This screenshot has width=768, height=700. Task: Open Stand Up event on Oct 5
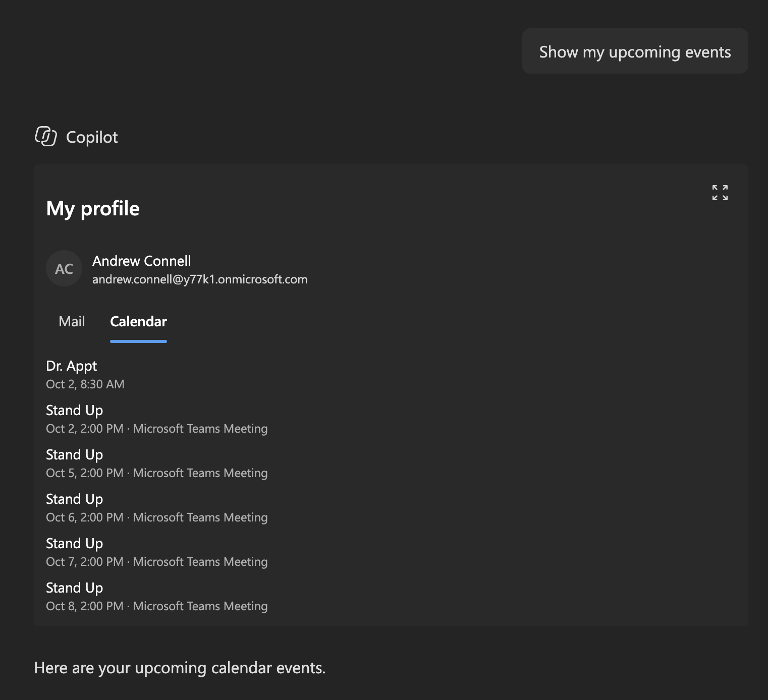(x=156, y=464)
